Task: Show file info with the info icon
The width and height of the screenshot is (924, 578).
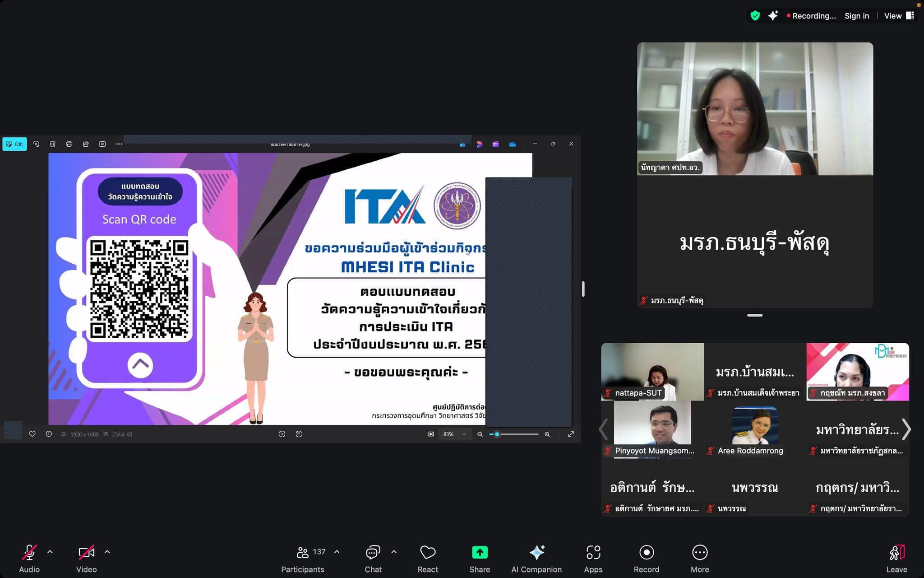Action: (x=49, y=434)
